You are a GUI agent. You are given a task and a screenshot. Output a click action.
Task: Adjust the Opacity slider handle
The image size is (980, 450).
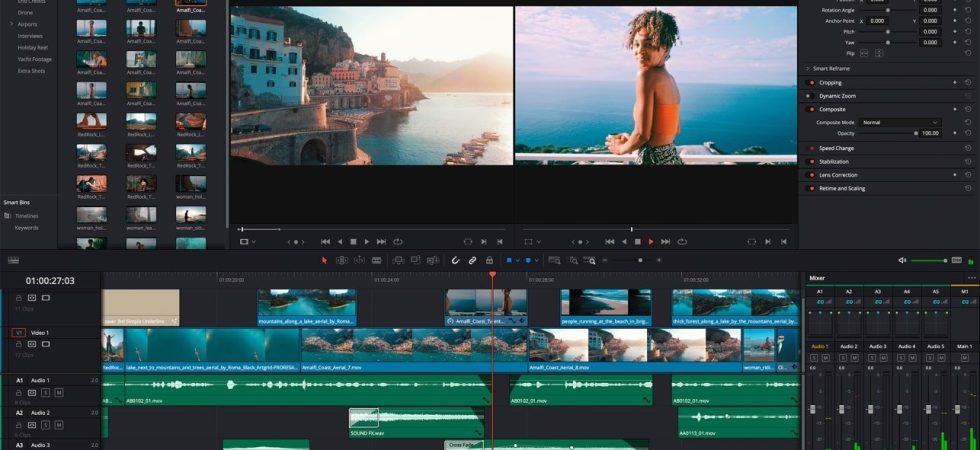[916, 133]
